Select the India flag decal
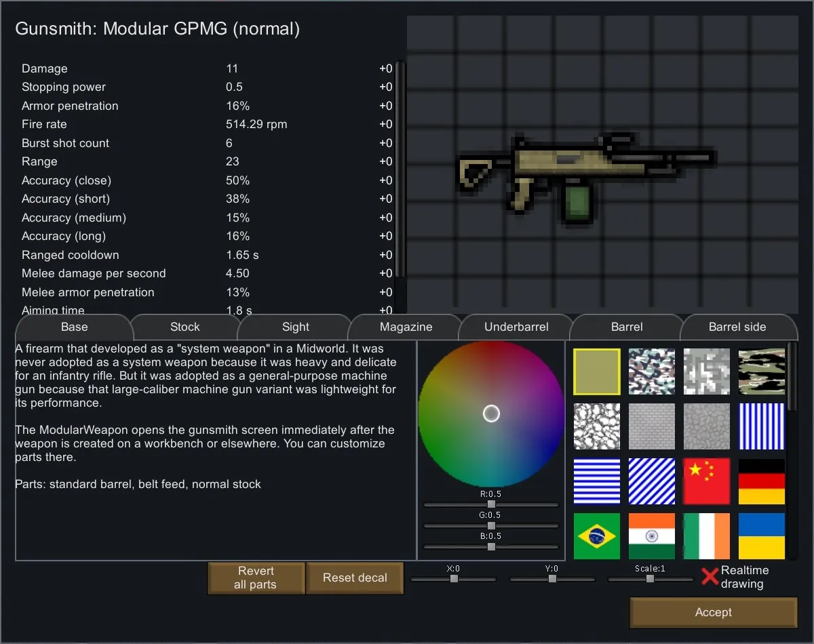814x644 pixels. pyautogui.click(x=651, y=536)
